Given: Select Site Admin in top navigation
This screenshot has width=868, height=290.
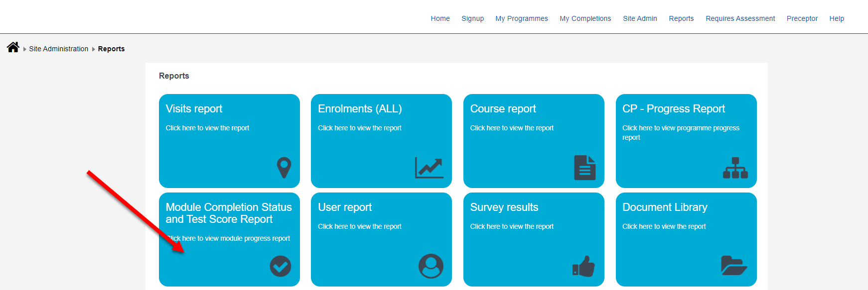Looking at the screenshot, I should pyautogui.click(x=640, y=18).
